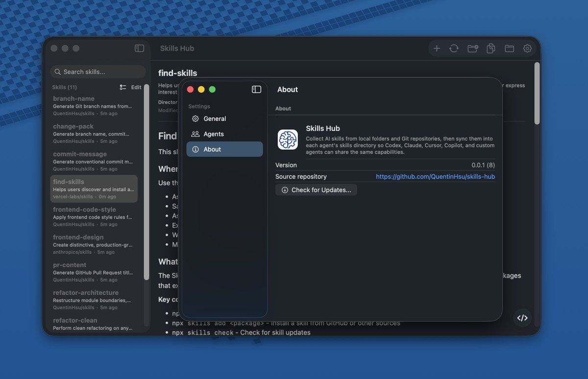Click the list options icon beside Edit
This screenshot has width=588, height=379.
pyautogui.click(x=123, y=87)
